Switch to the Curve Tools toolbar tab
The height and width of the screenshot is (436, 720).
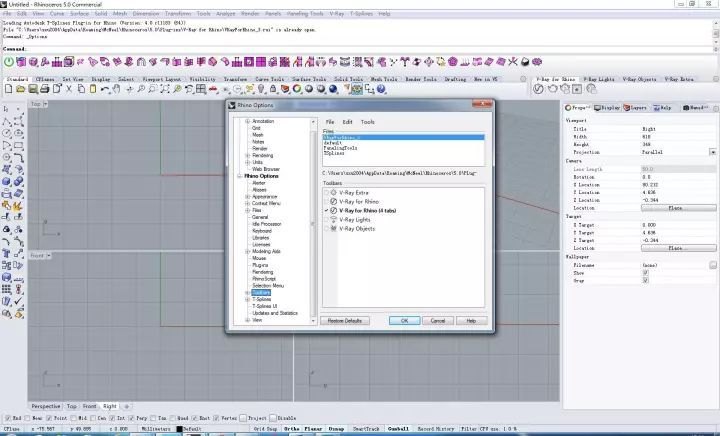point(269,78)
